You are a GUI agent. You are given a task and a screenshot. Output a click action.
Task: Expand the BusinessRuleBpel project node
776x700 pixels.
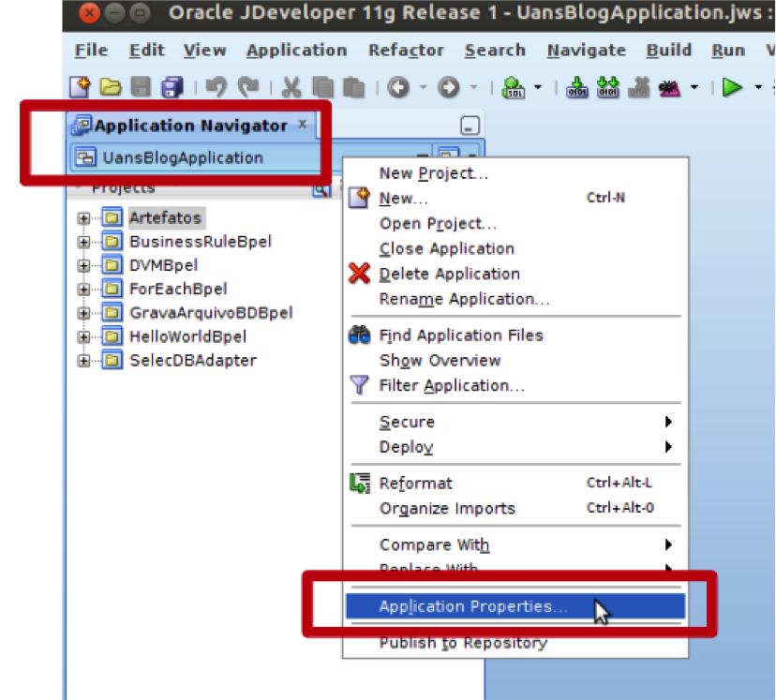tap(83, 242)
